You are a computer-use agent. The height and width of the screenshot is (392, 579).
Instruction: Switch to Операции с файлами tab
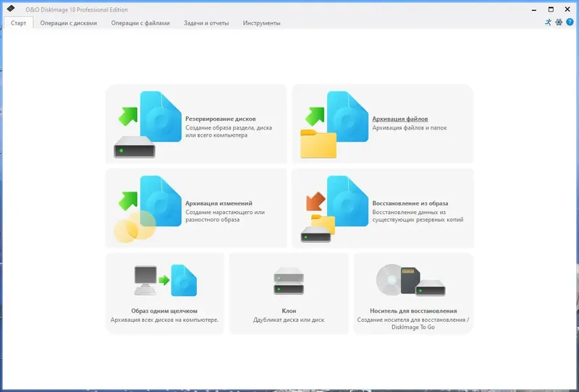click(140, 23)
